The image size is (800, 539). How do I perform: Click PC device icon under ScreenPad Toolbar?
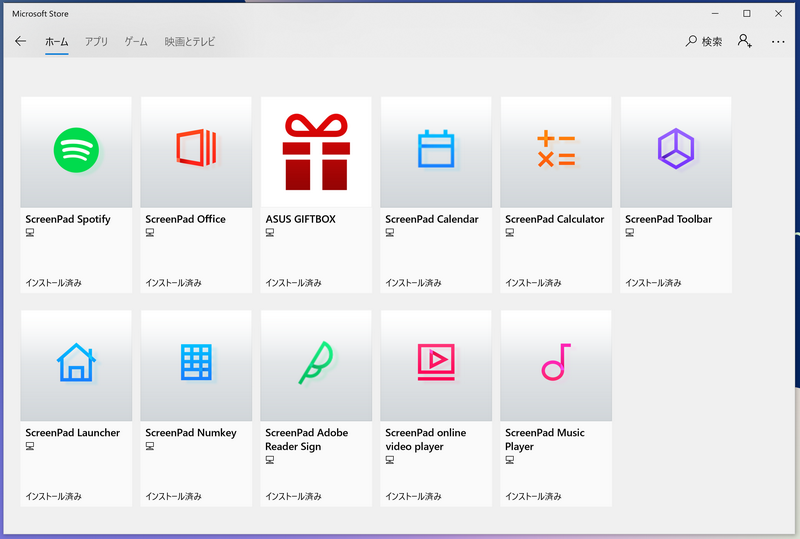click(630, 233)
